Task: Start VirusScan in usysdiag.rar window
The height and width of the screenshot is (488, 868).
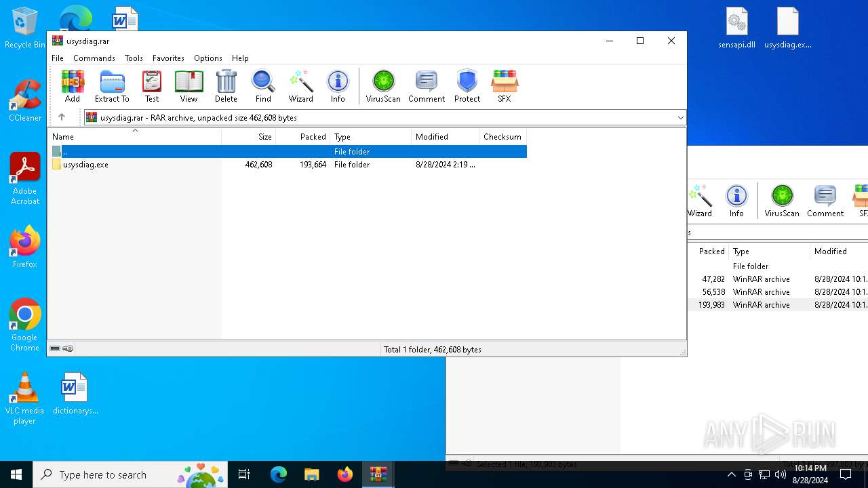Action: 383,86
